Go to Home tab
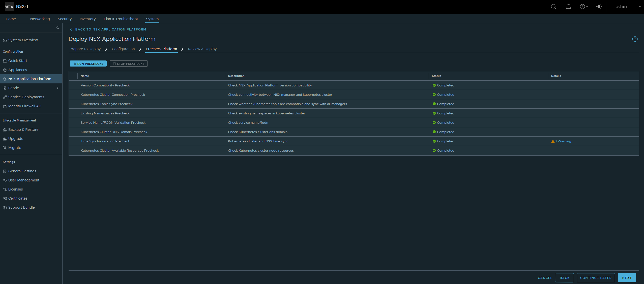This screenshot has height=284, width=644. tap(11, 19)
